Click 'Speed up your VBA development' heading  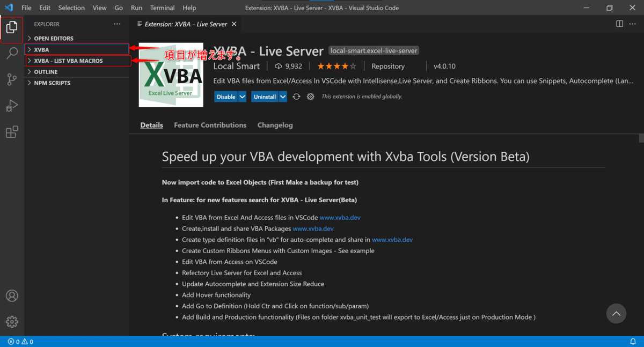click(x=346, y=157)
